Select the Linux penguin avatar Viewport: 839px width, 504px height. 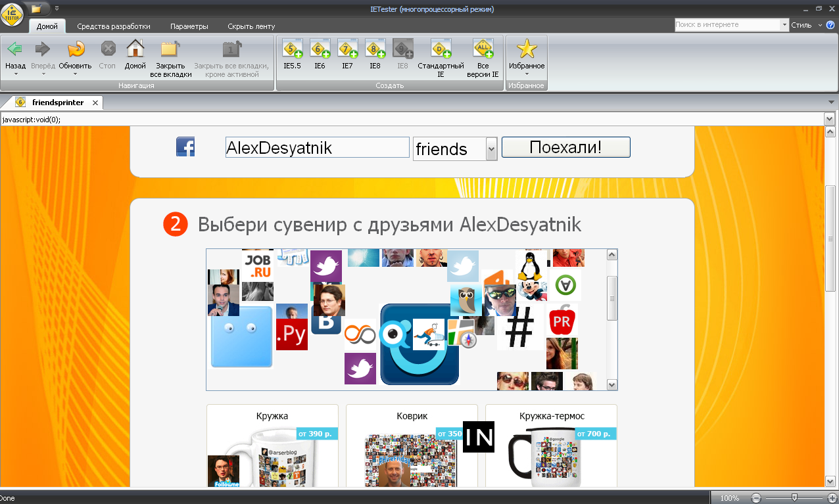pos(531,265)
